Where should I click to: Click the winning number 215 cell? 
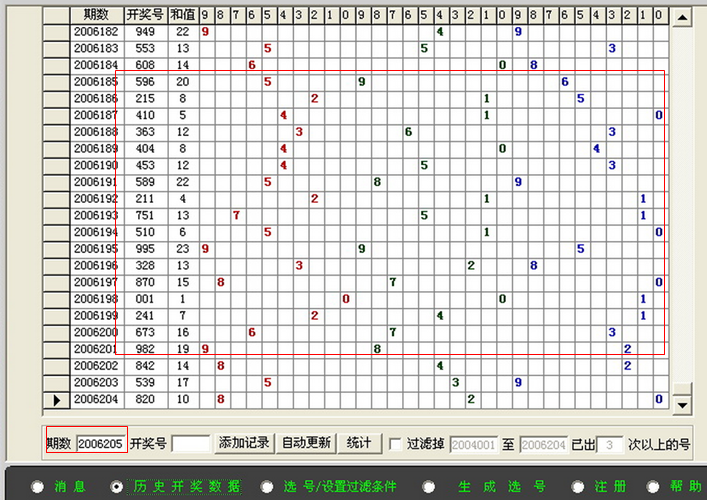146,99
